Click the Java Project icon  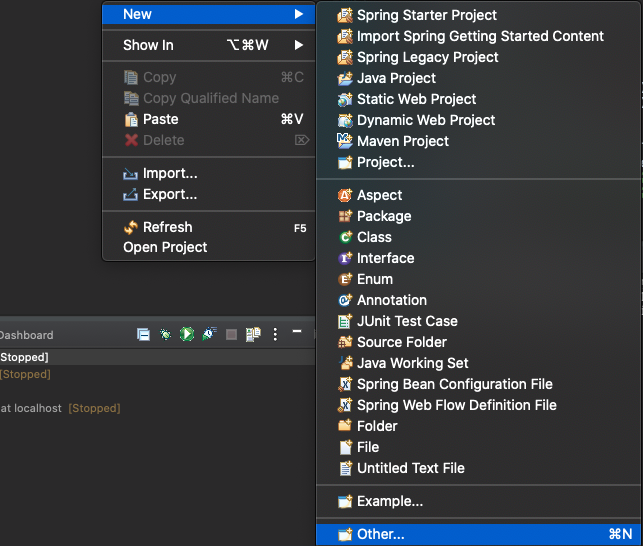pos(345,78)
